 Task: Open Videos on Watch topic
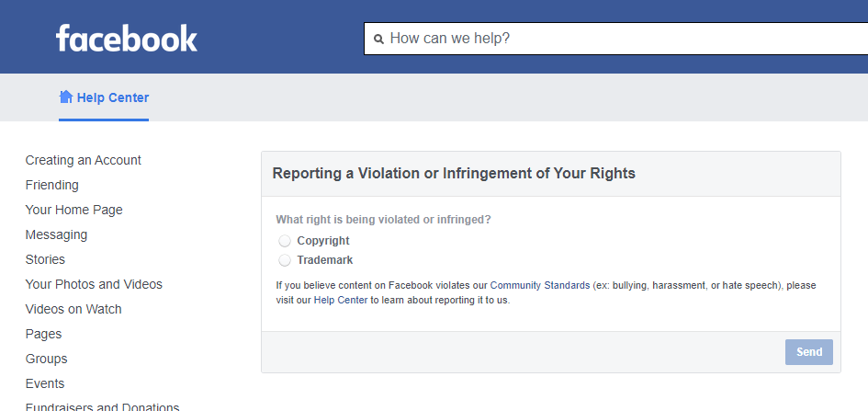73,309
